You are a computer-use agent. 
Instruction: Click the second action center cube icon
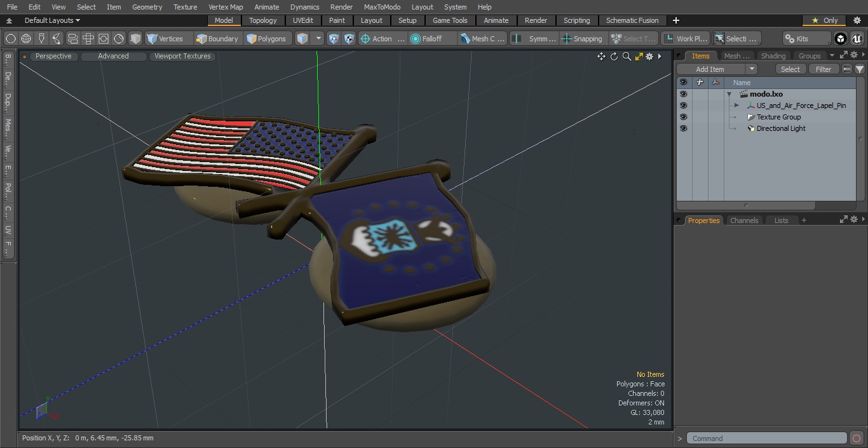click(x=349, y=39)
